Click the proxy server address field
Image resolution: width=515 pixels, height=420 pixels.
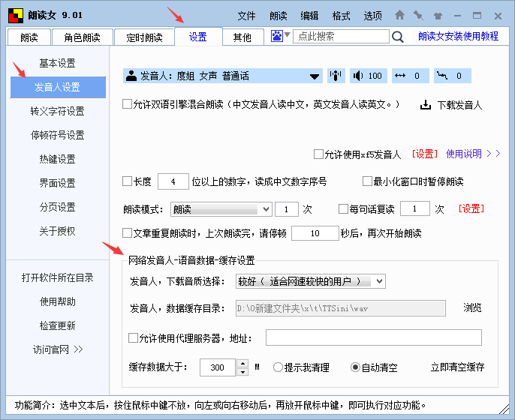point(374,337)
